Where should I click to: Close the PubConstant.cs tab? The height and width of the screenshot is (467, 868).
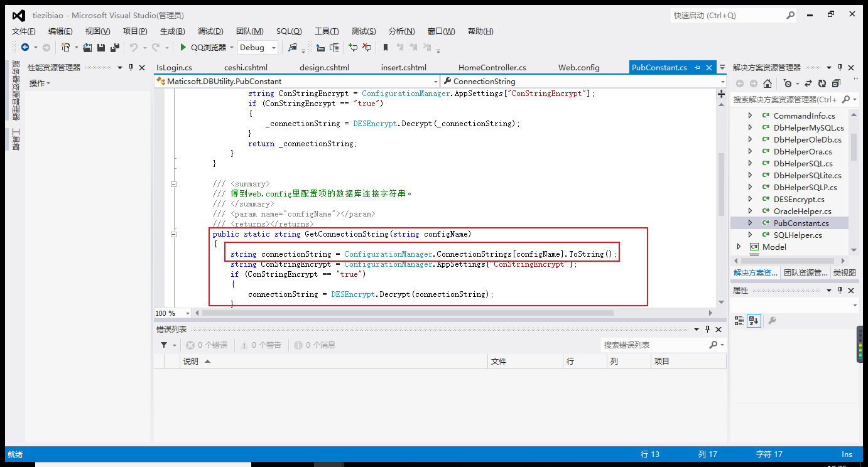coord(710,67)
